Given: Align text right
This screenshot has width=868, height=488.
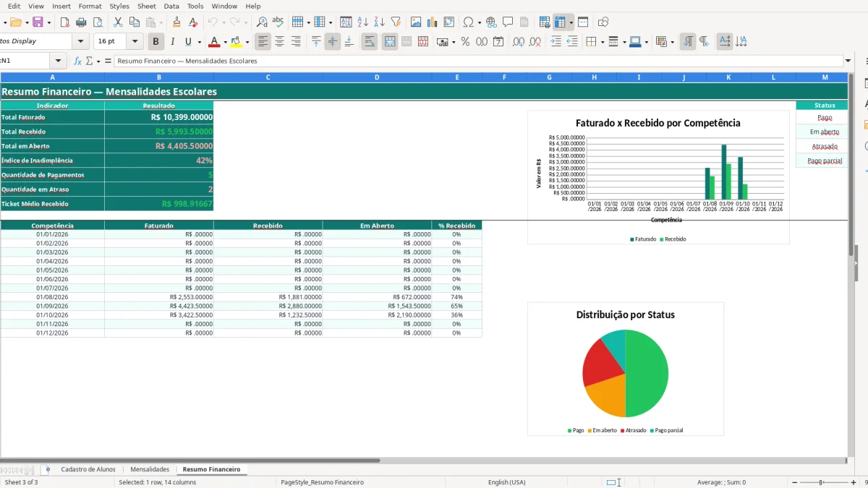Looking at the screenshot, I should click(x=296, y=42).
